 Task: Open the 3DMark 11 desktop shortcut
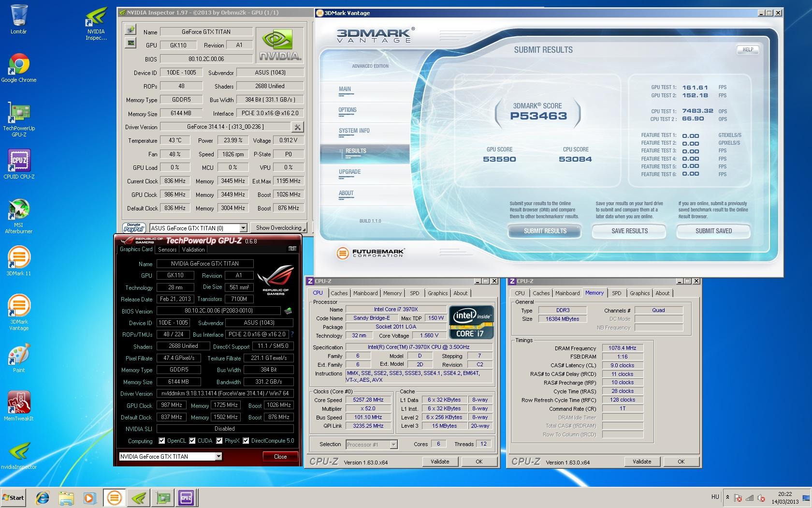(18, 261)
